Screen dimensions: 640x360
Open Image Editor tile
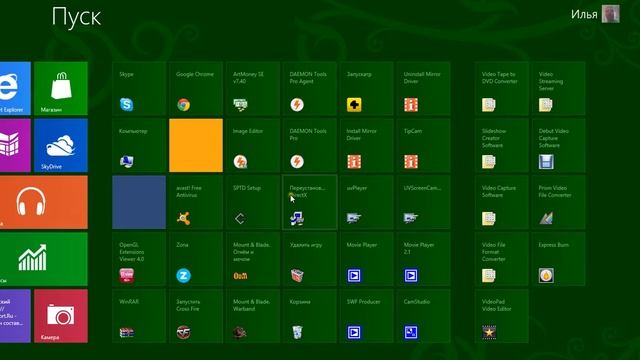pos(253,145)
